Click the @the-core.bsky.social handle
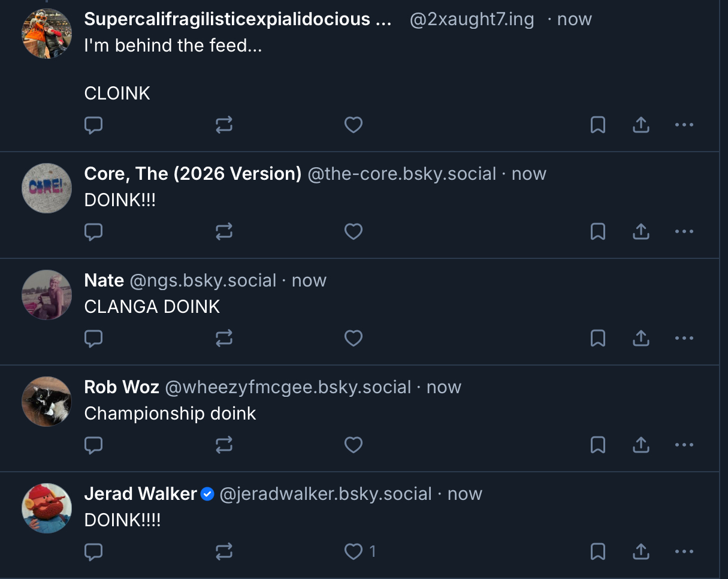 point(401,174)
